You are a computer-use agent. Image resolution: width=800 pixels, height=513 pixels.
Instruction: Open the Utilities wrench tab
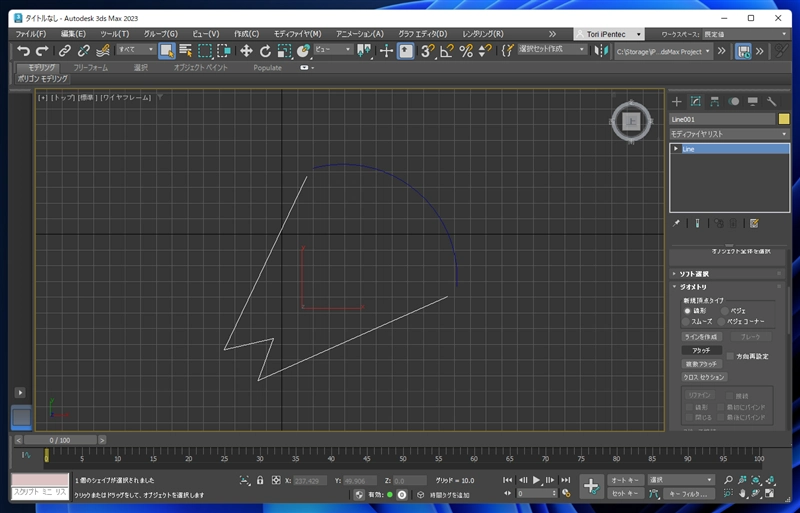pos(772,101)
